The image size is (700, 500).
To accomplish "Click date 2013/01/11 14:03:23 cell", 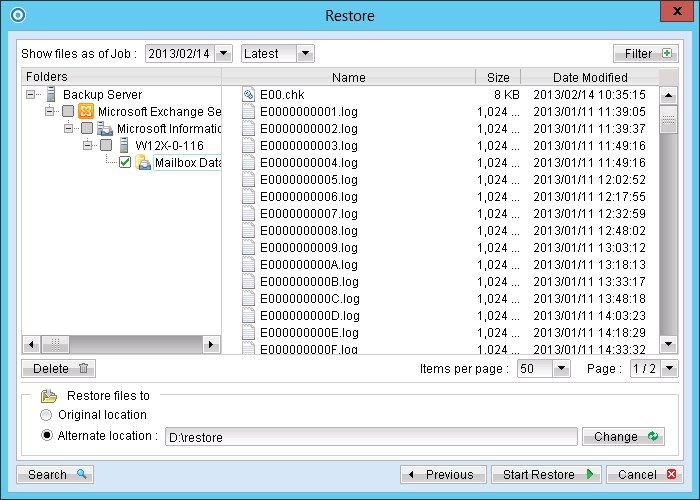I will (x=589, y=316).
